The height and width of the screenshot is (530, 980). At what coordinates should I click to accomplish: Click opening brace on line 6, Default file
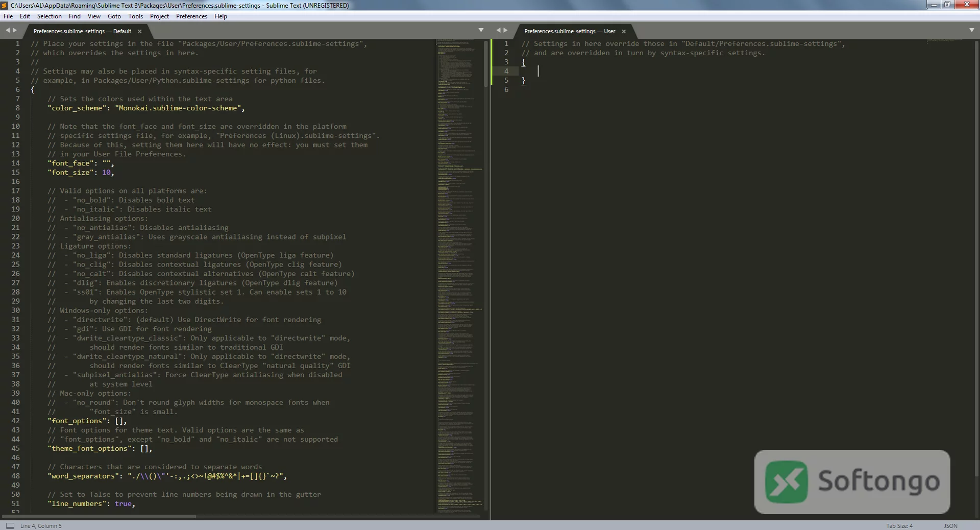(33, 90)
